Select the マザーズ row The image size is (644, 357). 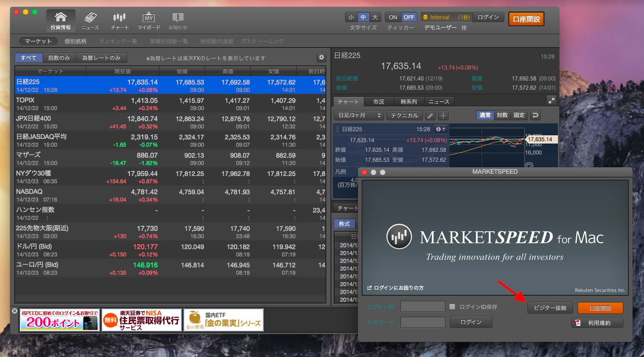pyautogui.click(x=170, y=159)
